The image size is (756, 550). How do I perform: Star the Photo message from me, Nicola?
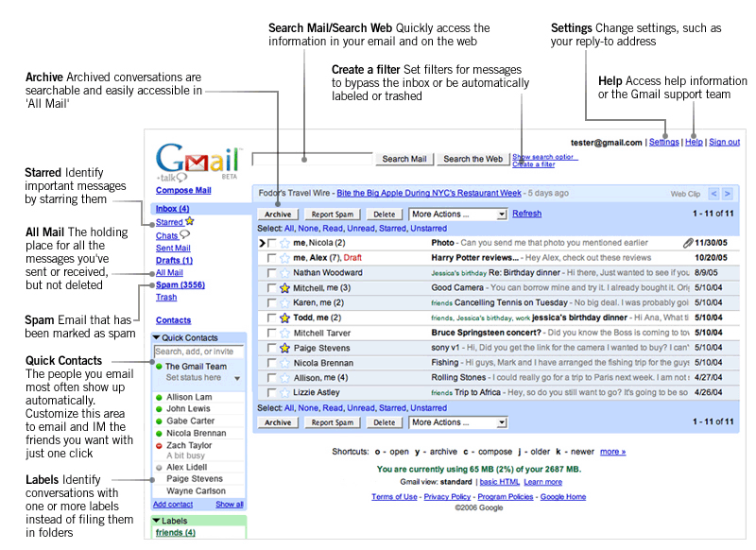285,243
